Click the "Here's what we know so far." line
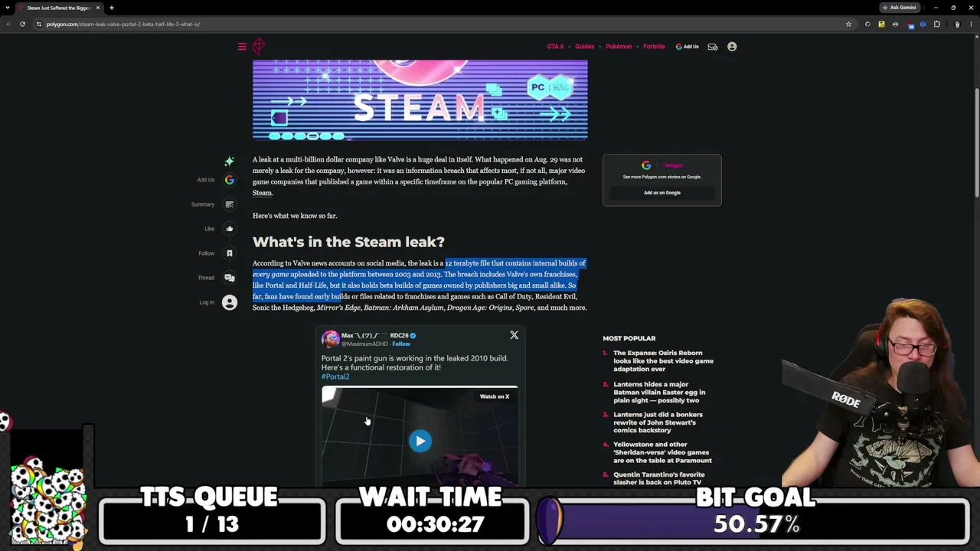 tap(295, 216)
